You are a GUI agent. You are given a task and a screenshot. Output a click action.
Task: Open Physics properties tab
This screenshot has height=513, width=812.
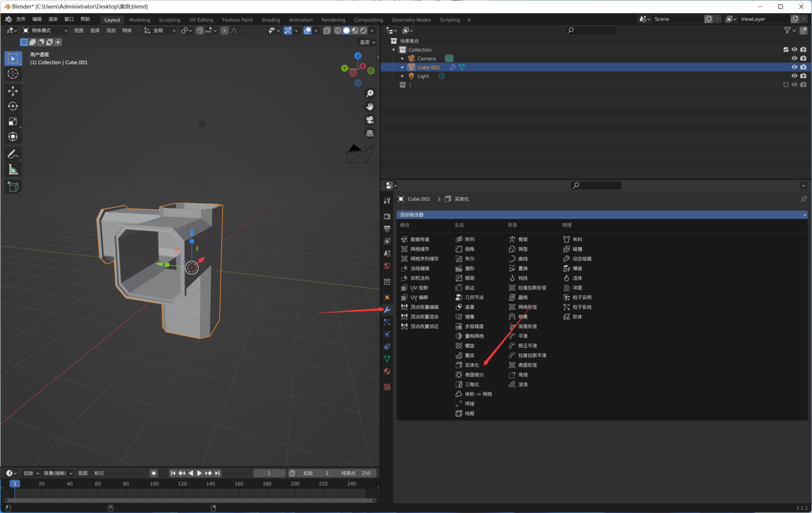(387, 334)
